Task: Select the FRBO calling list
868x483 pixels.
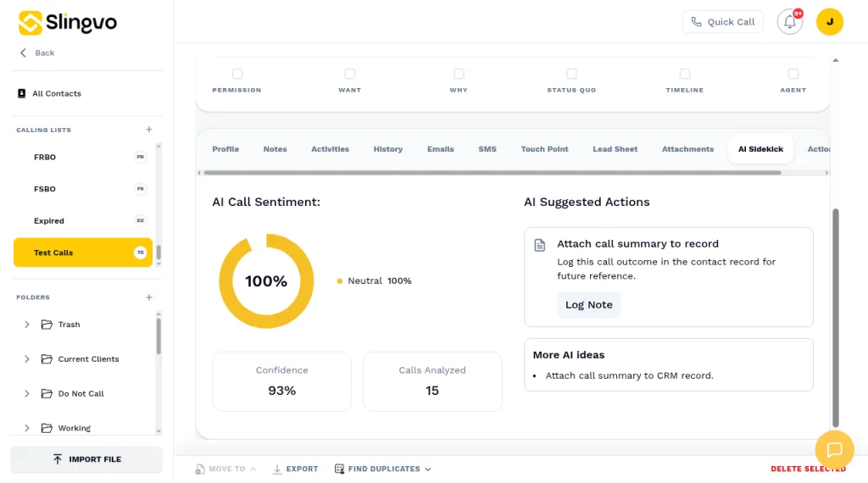Action: 83,157
